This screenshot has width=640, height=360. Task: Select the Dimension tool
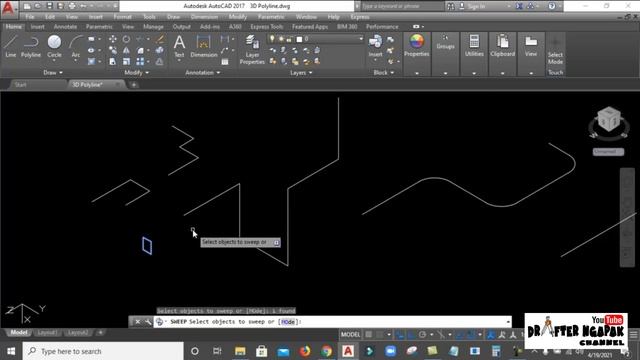point(203,46)
